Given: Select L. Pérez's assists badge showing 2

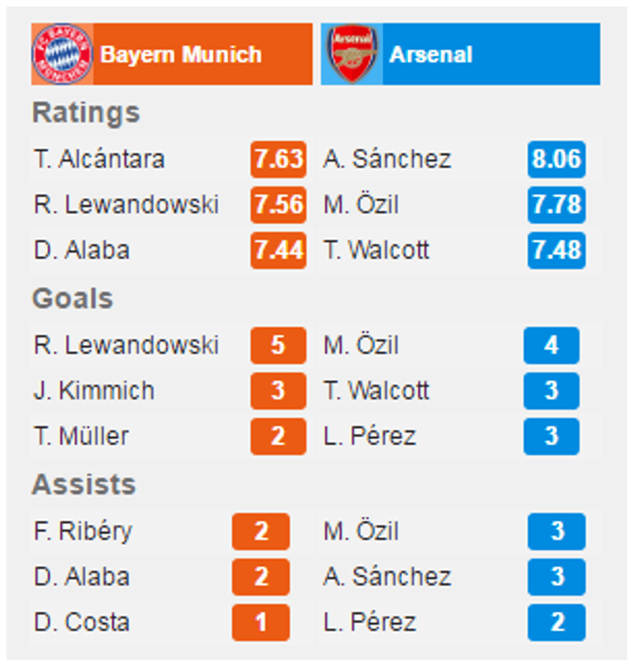Looking at the screenshot, I should (x=556, y=622).
